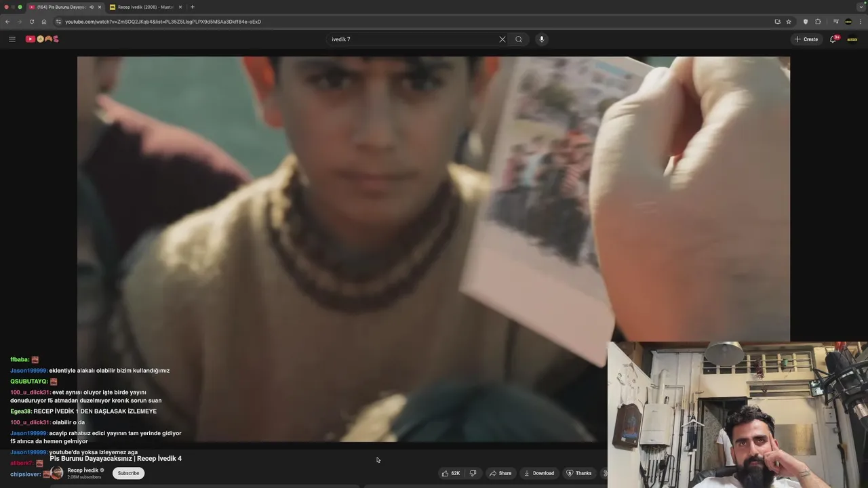Click chat message 'olabilir o da'
This screenshot has height=488, width=868.
coord(68,422)
